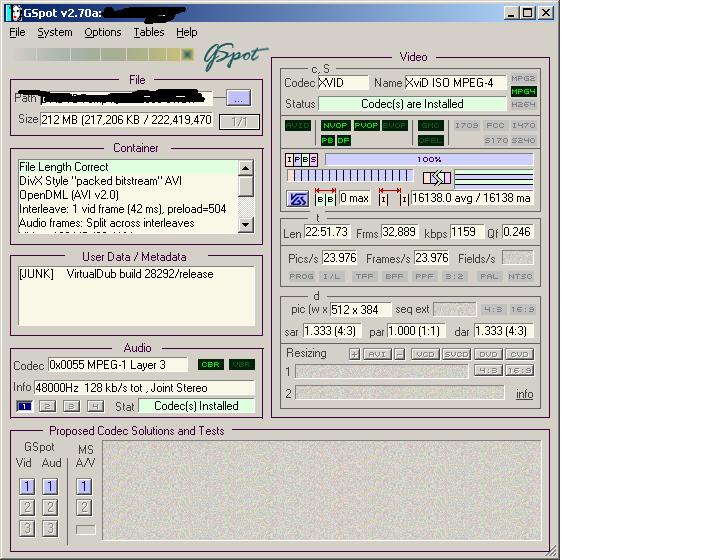The width and height of the screenshot is (720, 560).
Task: Click MS A/V test button 2
Action: coord(84,507)
